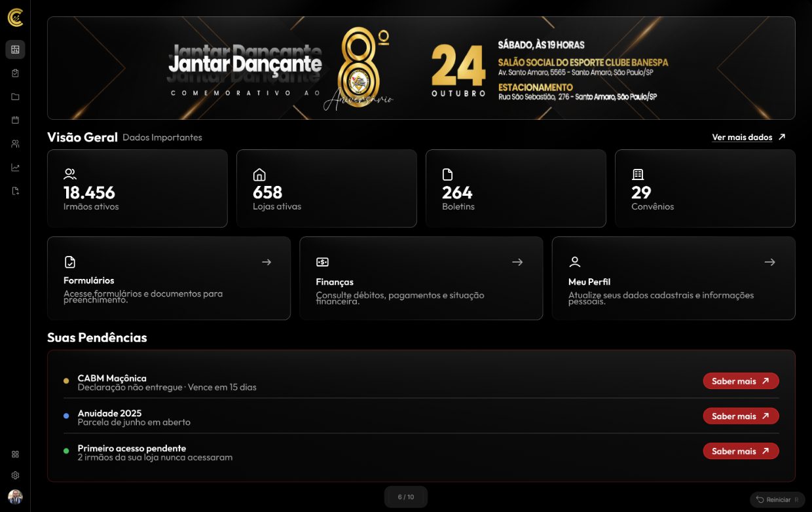812x512 pixels.
Task: Click the Reiniciar button
Action: pyautogui.click(x=777, y=500)
